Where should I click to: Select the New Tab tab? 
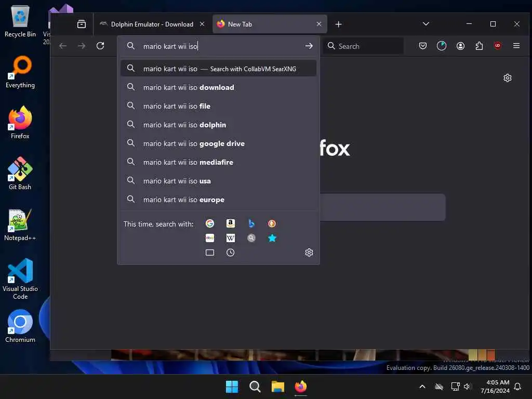pos(270,24)
